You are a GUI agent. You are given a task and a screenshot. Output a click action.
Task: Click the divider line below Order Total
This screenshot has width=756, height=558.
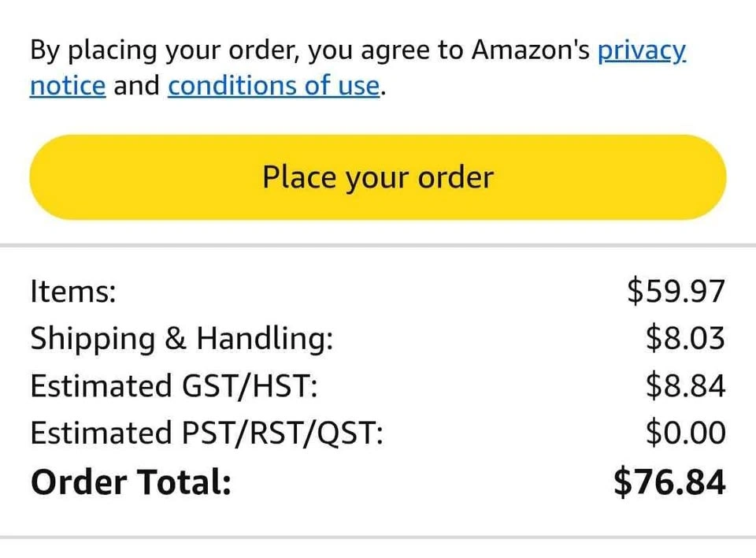tap(378, 538)
